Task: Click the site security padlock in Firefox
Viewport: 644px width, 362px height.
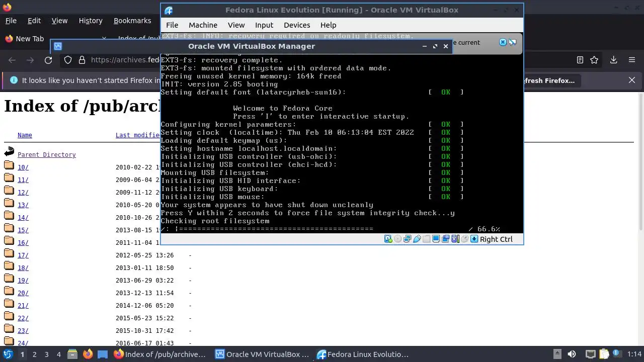Action: click(82, 60)
